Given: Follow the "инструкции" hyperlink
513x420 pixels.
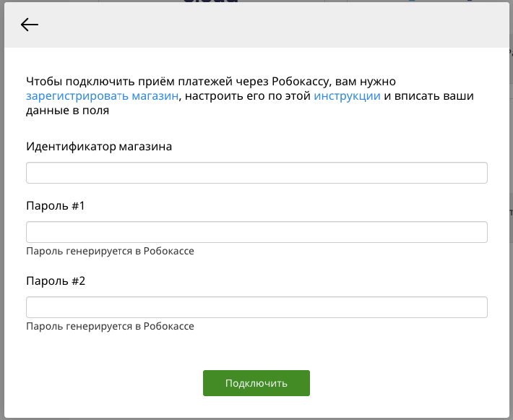Looking at the screenshot, I should click(347, 96).
